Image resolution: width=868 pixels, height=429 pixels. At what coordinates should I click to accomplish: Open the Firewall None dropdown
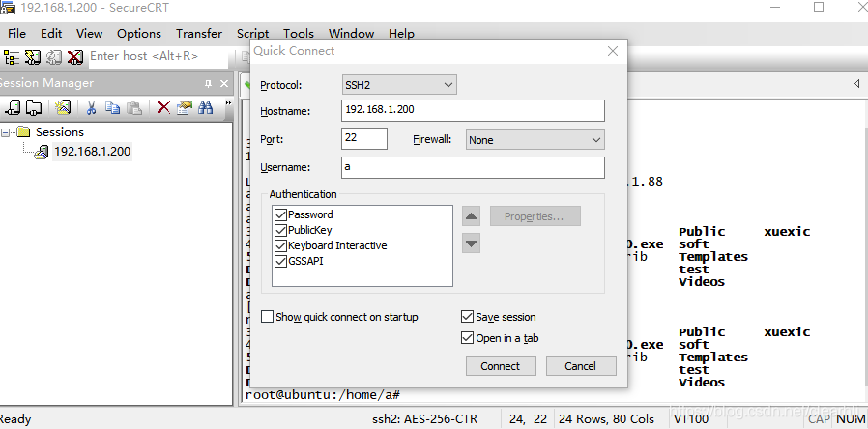point(535,140)
